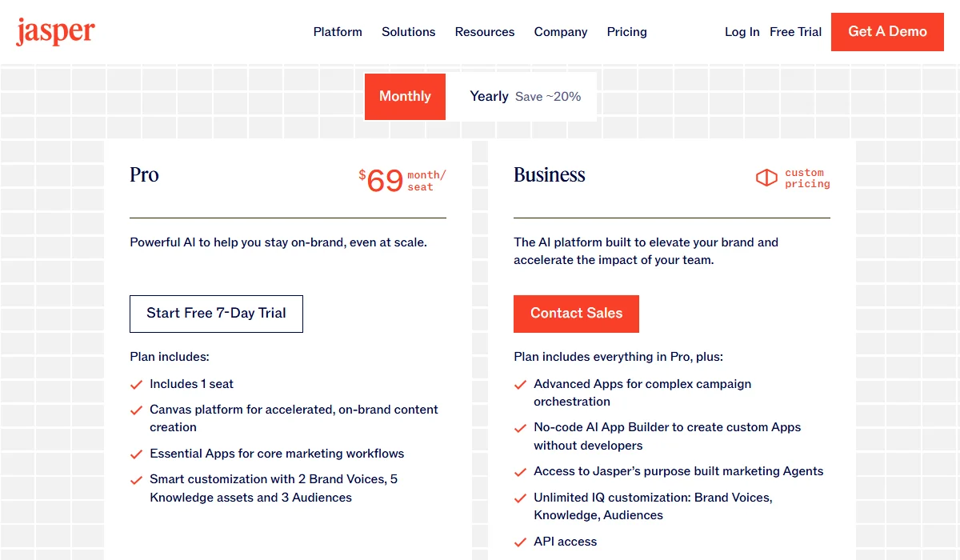
Task: Click the checkmark next to 'API access'
Action: tap(520, 541)
